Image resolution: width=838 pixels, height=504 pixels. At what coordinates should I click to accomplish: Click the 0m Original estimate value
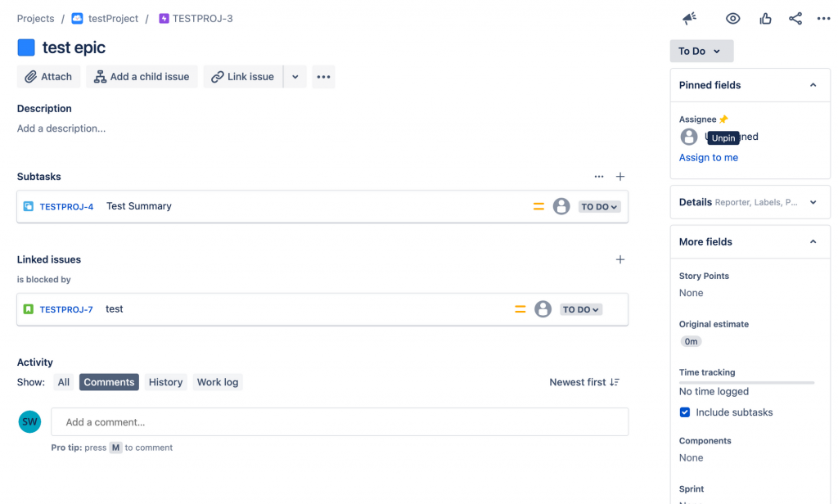point(691,341)
